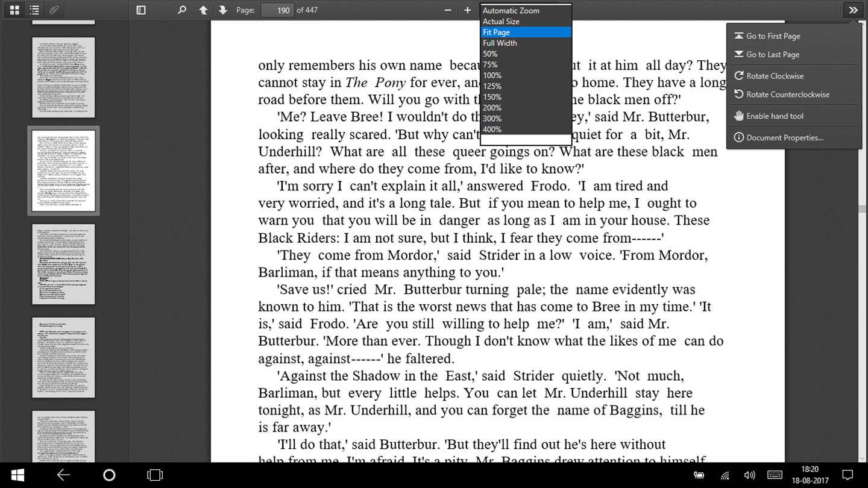Go to First Page
868x488 pixels.
click(794, 36)
